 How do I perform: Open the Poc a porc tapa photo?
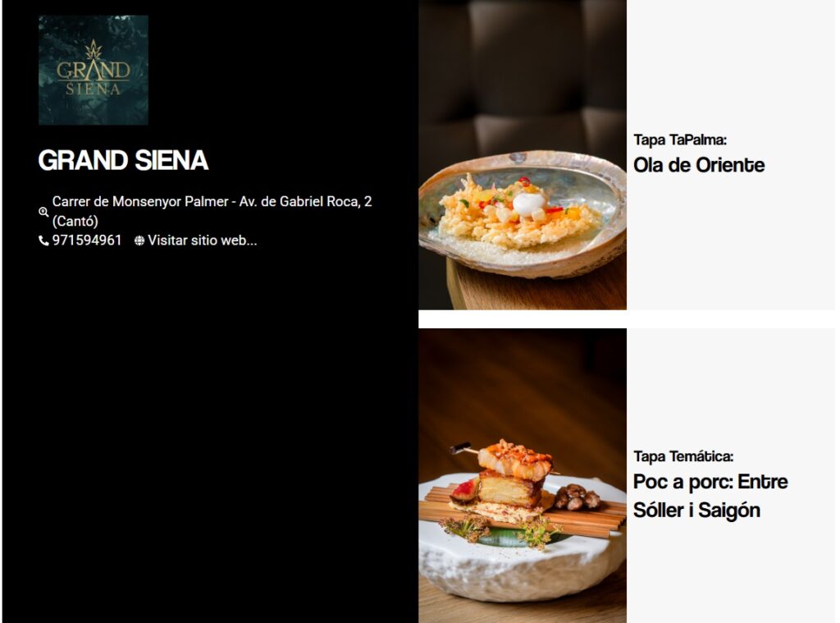click(x=523, y=475)
